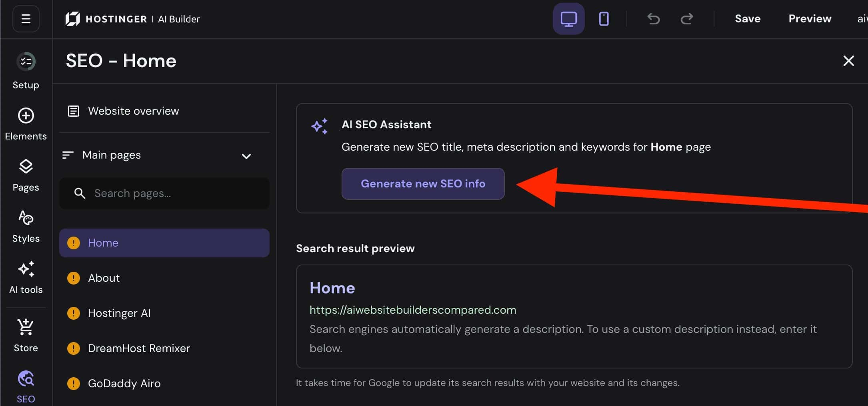Open the Store panel
Image resolution: width=868 pixels, height=406 pixels.
click(x=26, y=335)
